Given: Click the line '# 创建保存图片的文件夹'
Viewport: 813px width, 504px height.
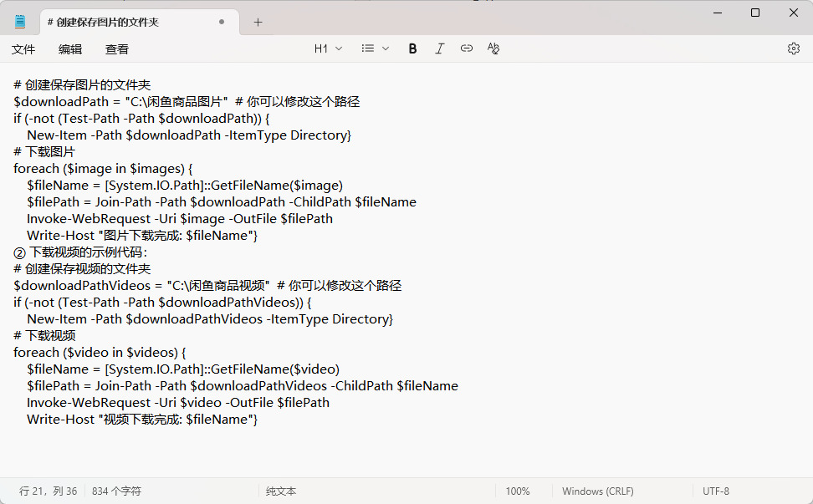Looking at the screenshot, I should pyautogui.click(x=82, y=85).
